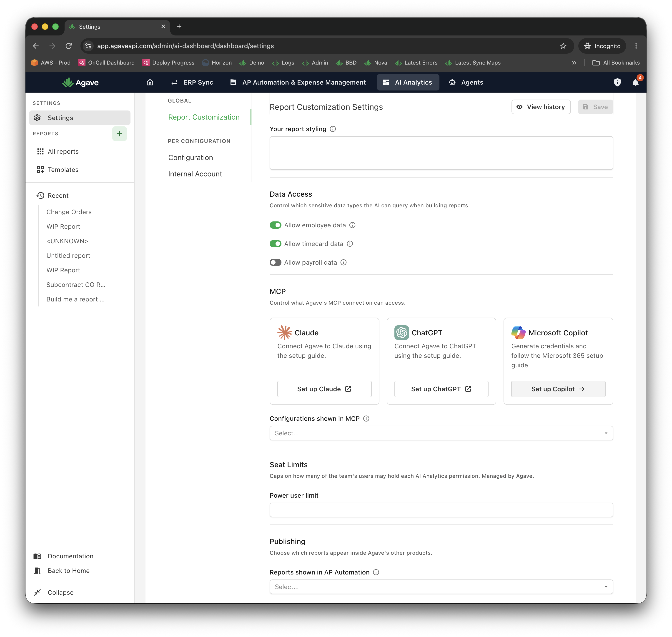Show info for Reports shown in AP Automation
Viewport: 672px width, 637px height.
pos(376,572)
